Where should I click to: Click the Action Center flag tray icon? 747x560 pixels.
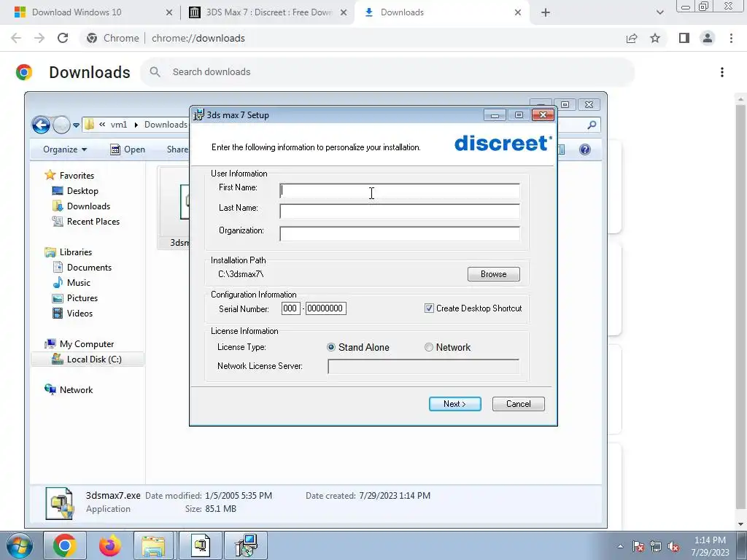coord(638,547)
